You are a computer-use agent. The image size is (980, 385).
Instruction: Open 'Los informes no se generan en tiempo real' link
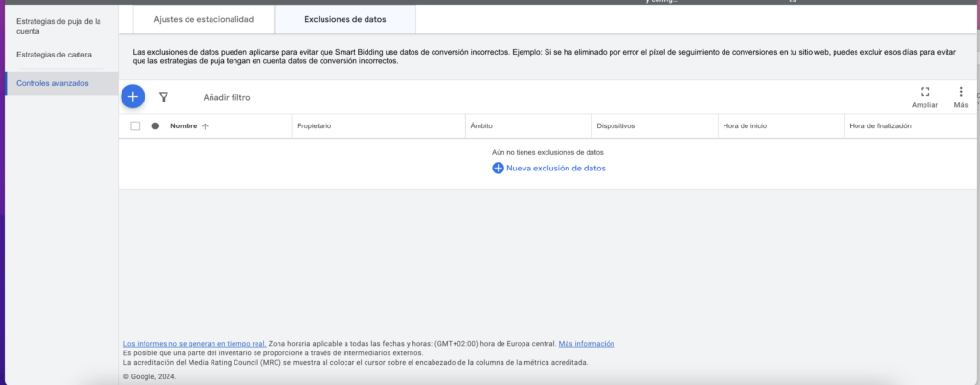click(195, 343)
